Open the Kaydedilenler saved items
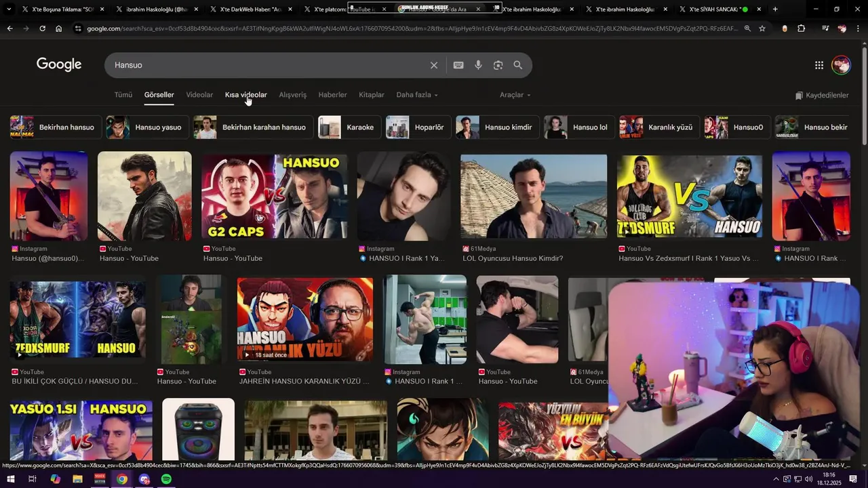Viewport: 868px width, 488px height. tap(822, 96)
